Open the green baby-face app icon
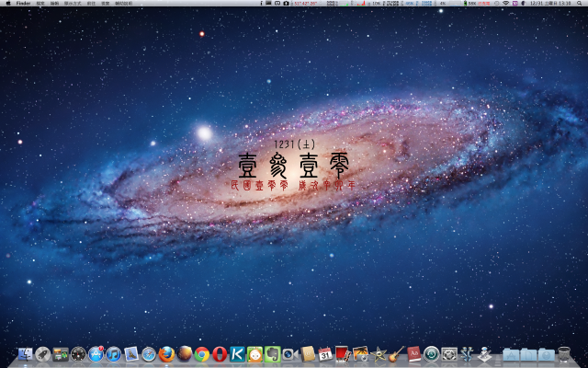 tap(254, 354)
